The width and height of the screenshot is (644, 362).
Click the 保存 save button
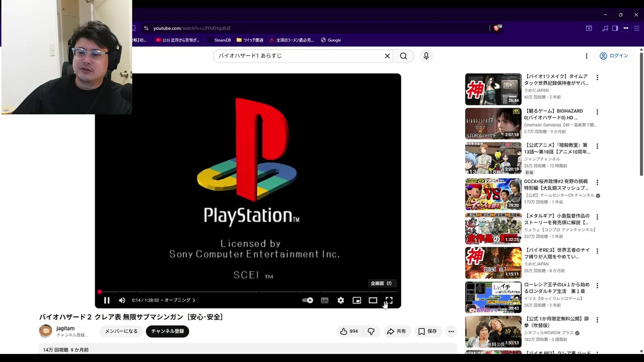pos(428,331)
